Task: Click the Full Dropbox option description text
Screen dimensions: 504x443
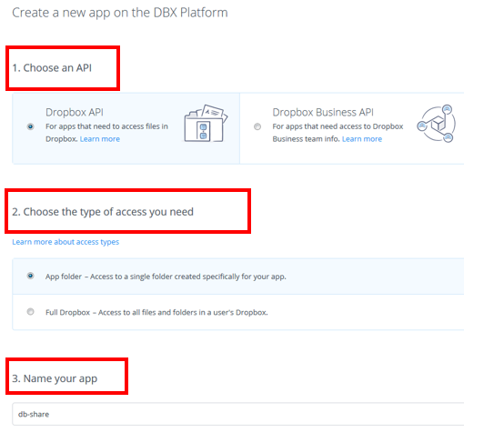Action: pos(156,313)
